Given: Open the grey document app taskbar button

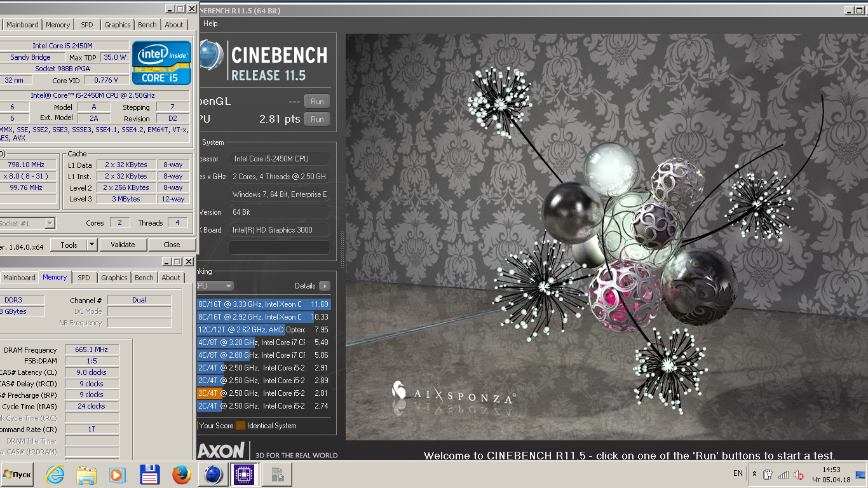Looking at the screenshot, I should click(x=278, y=475).
